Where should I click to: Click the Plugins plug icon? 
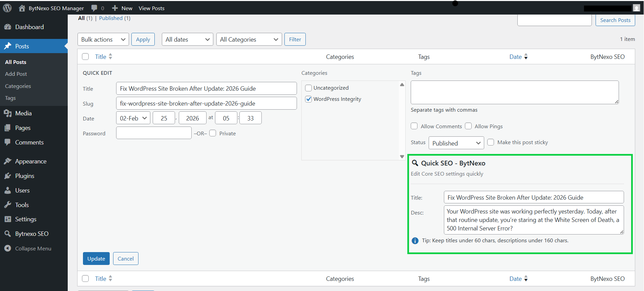click(x=7, y=176)
